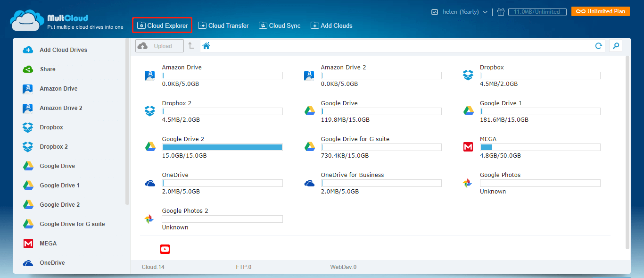Viewport: 644px width, 278px height.
Task: Click the Unlimited Plan button
Action: coord(600,11)
